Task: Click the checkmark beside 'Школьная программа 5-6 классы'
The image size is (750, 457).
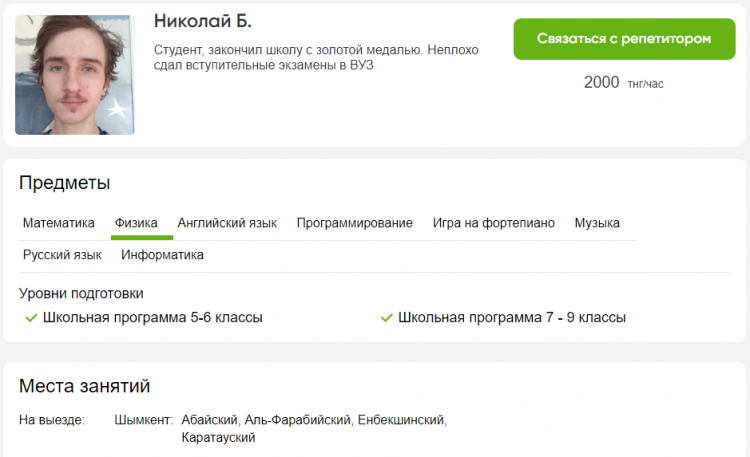Action: click(x=30, y=318)
